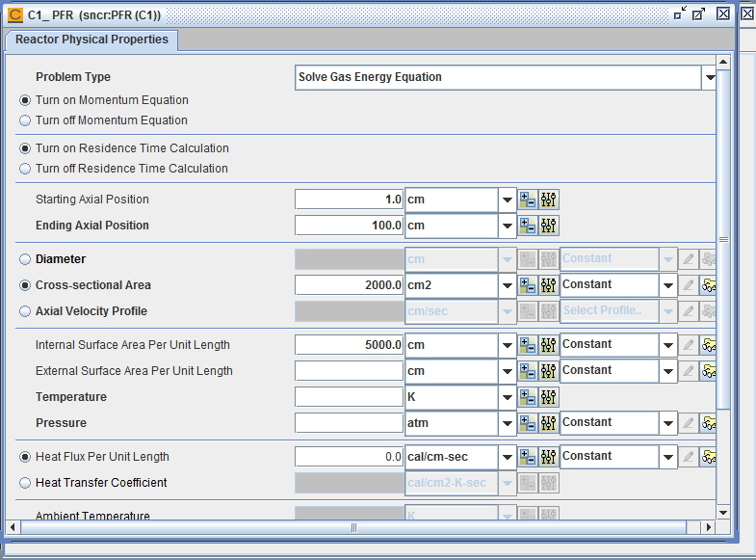Viewport: 756px width, 560px height.
Task: Click the horizontal scrollbar right arrow
Action: tap(709, 527)
